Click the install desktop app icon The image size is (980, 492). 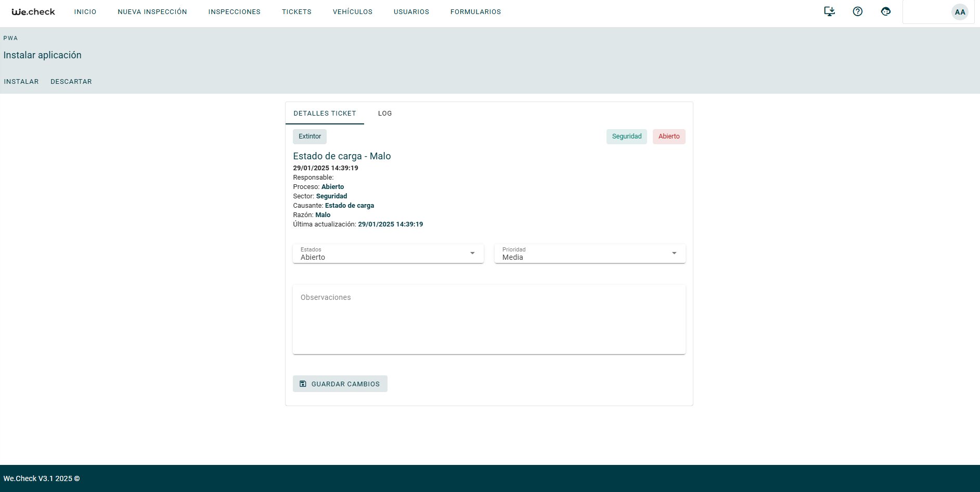829,11
